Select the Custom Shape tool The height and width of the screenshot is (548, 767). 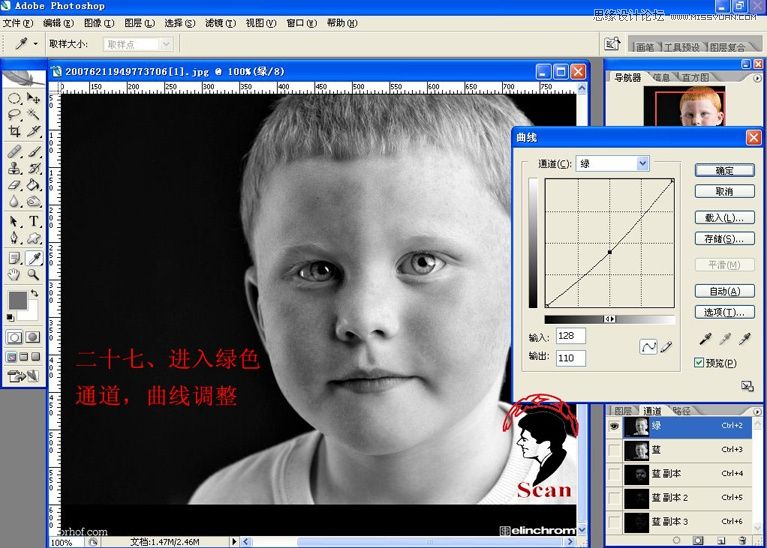click(x=33, y=238)
